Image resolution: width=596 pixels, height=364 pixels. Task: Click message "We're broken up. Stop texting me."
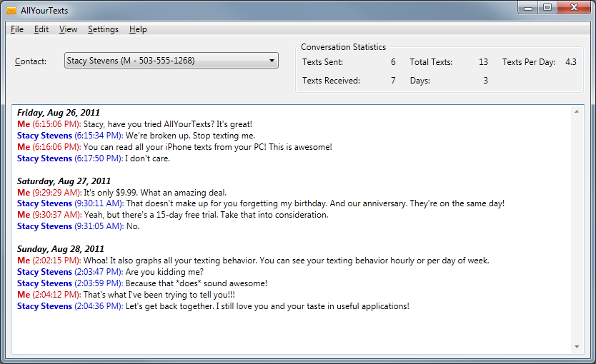click(x=190, y=136)
